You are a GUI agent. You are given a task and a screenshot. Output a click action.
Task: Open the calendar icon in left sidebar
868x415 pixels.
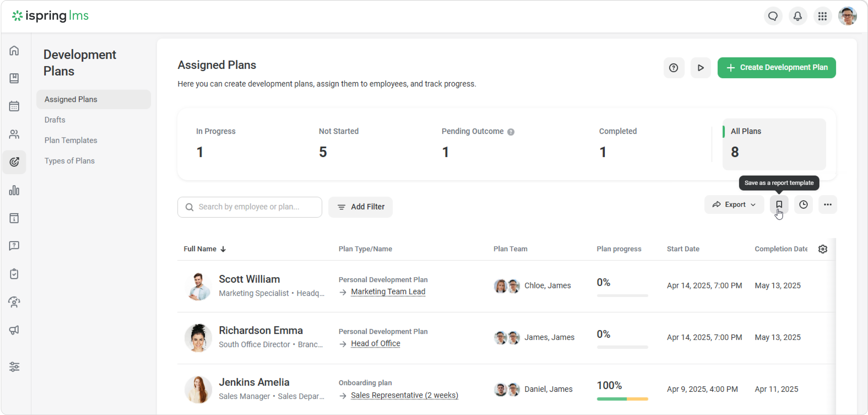[14, 106]
